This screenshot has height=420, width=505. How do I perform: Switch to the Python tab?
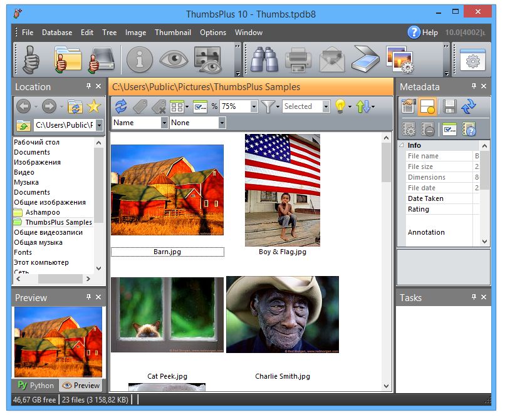pos(36,386)
